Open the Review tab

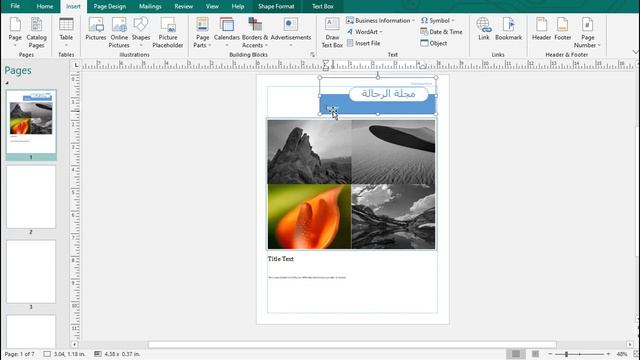[183, 6]
